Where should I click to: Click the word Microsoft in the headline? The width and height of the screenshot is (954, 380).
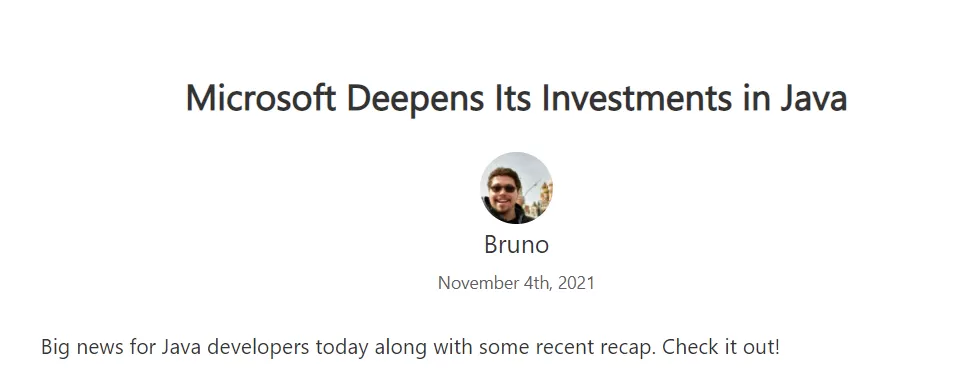[x=261, y=98]
